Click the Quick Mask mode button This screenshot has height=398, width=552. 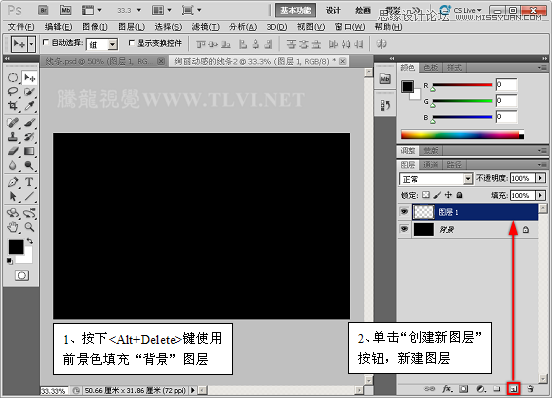[x=22, y=275]
